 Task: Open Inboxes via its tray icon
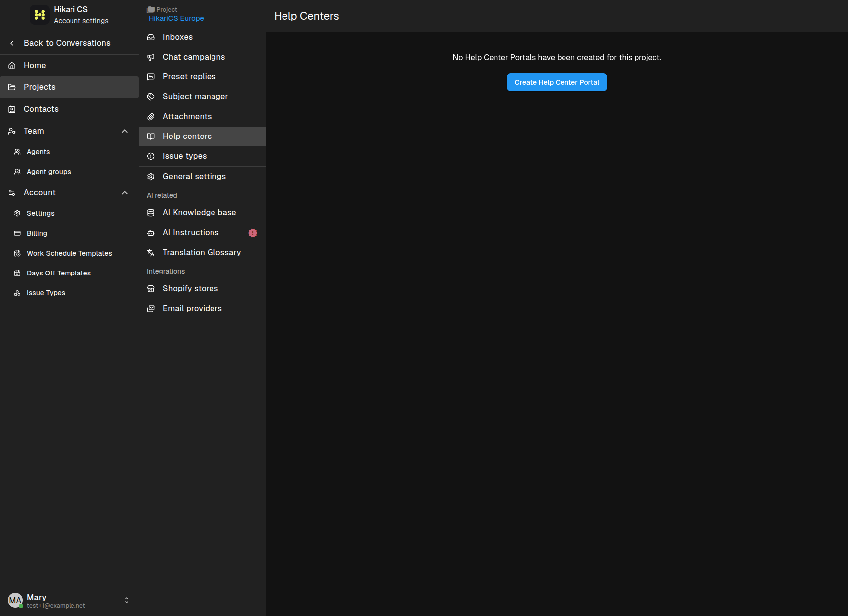pos(151,37)
